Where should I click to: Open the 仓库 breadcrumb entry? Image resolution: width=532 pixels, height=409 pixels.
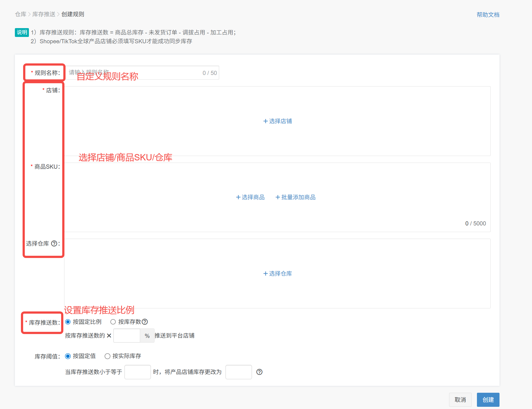click(x=21, y=14)
